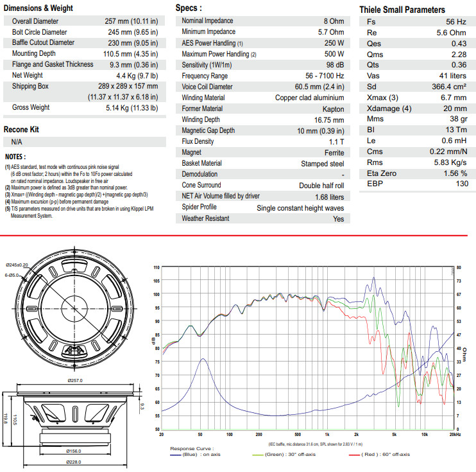The height and width of the screenshot is (472, 476).
Task: Click the Sensitivity value "98 dB"
Action: (x=335, y=65)
